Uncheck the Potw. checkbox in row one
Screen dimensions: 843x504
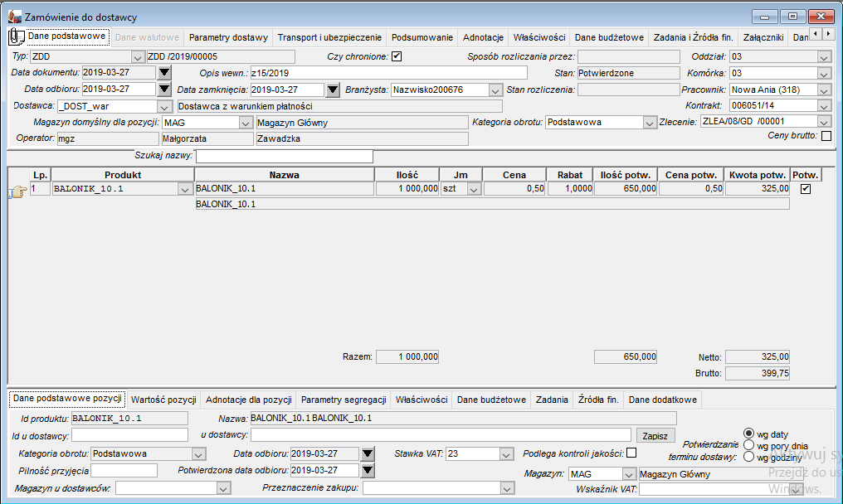pos(806,189)
